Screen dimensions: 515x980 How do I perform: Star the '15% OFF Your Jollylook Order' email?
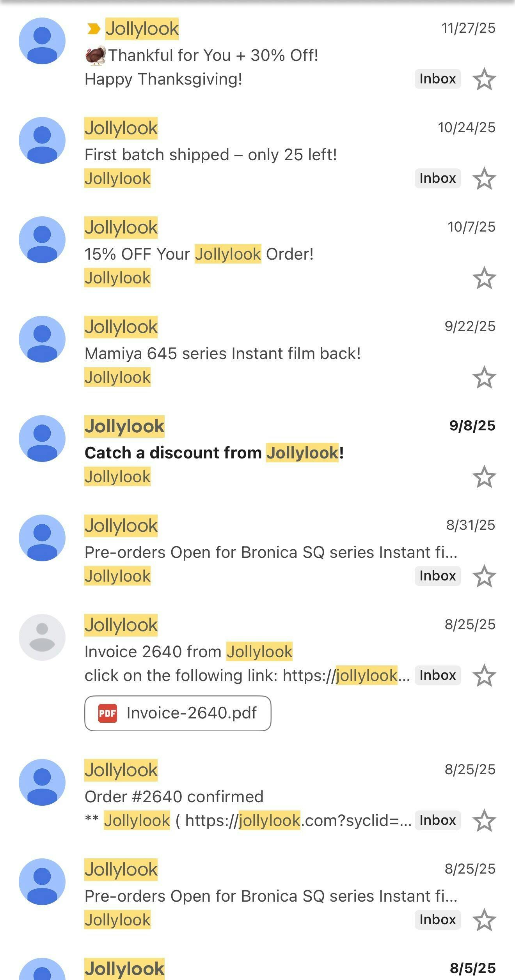484,278
